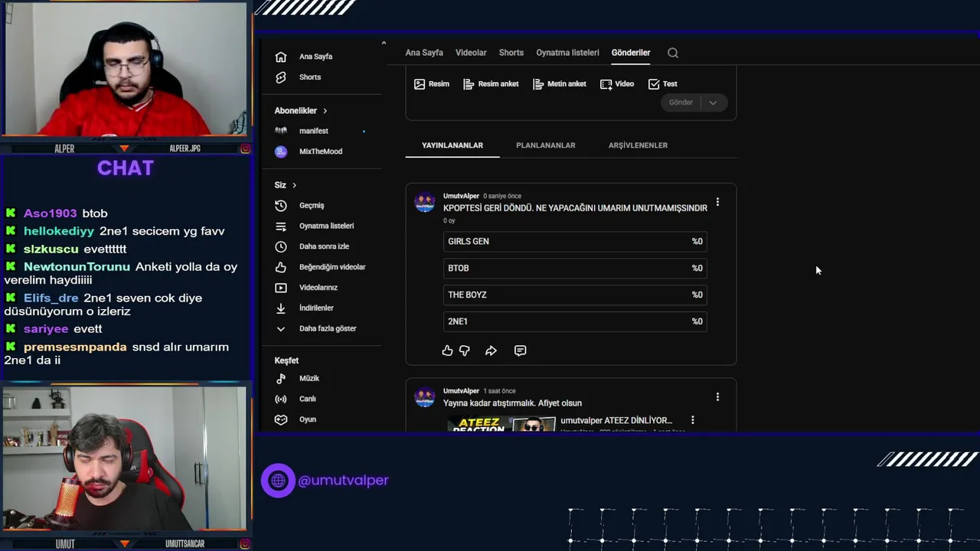
Task: Show the YAYINLANANLAR posts tab
Action: [452, 145]
